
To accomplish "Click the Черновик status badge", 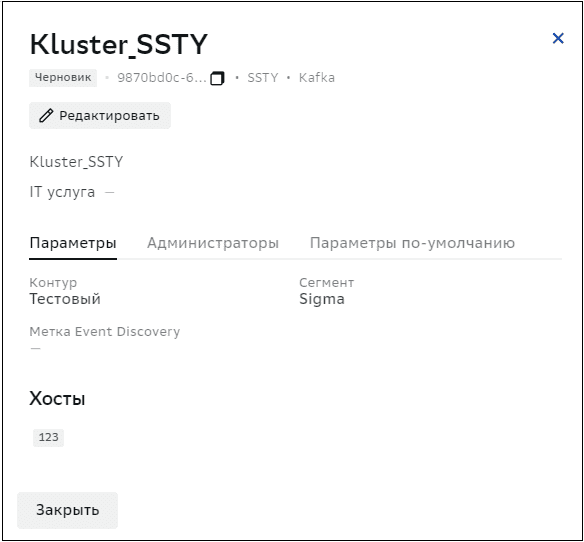I will [63, 77].
